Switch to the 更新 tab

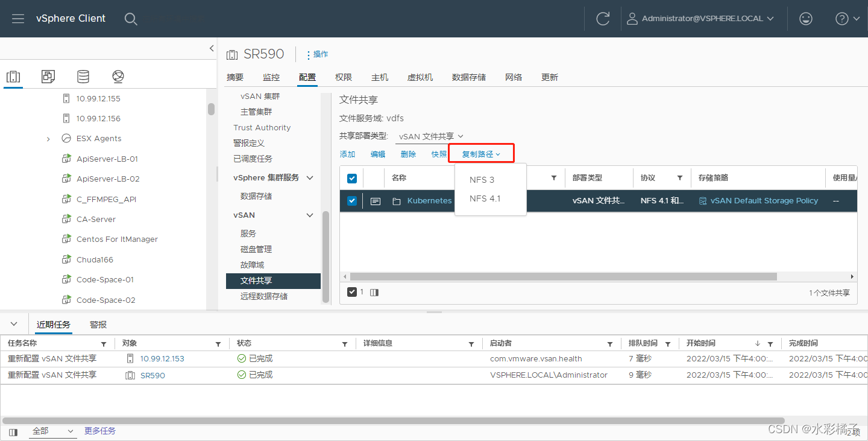pos(550,77)
